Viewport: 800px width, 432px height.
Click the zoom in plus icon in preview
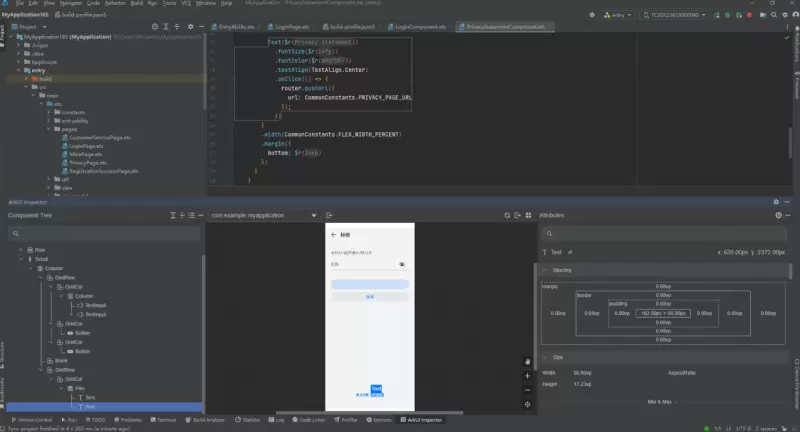pos(527,375)
